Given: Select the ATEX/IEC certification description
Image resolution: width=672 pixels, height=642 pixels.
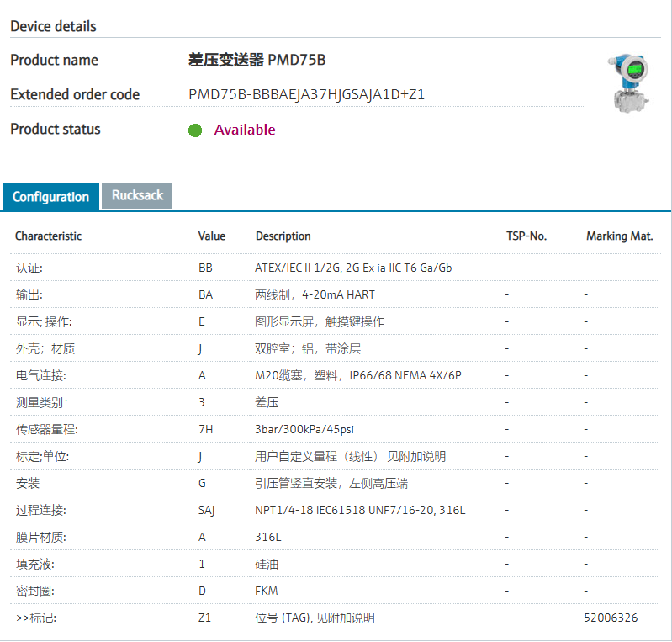Looking at the screenshot, I should (353, 268).
